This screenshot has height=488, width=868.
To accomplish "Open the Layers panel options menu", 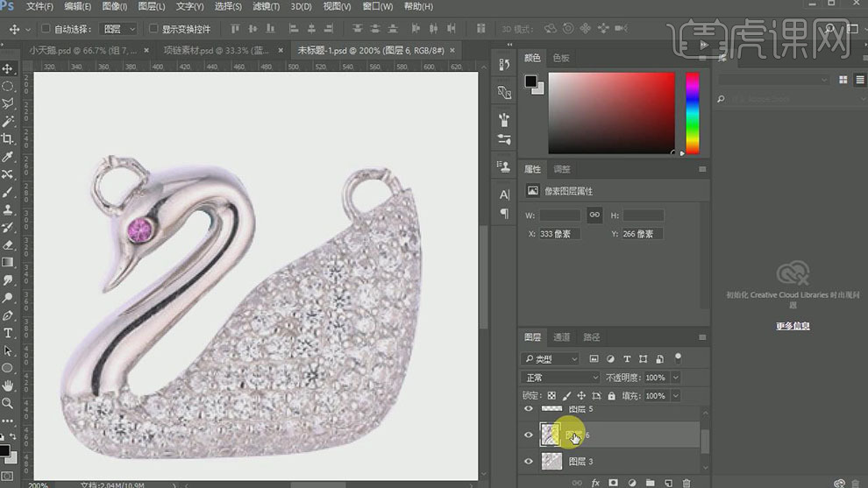I will [702, 337].
